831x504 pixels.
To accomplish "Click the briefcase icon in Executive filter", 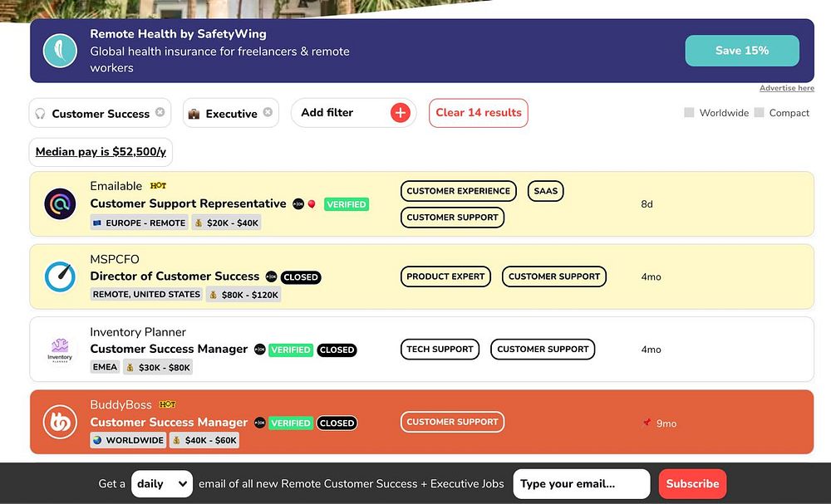I will [x=194, y=114].
